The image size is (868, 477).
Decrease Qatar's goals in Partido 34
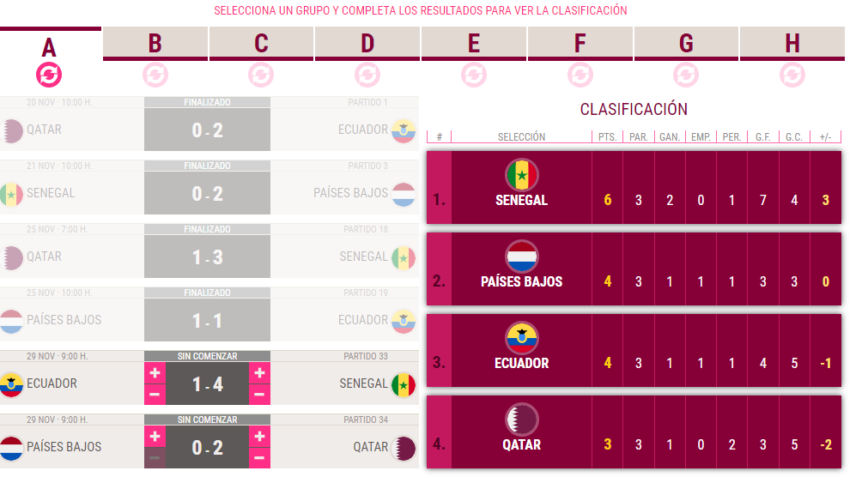[259, 458]
